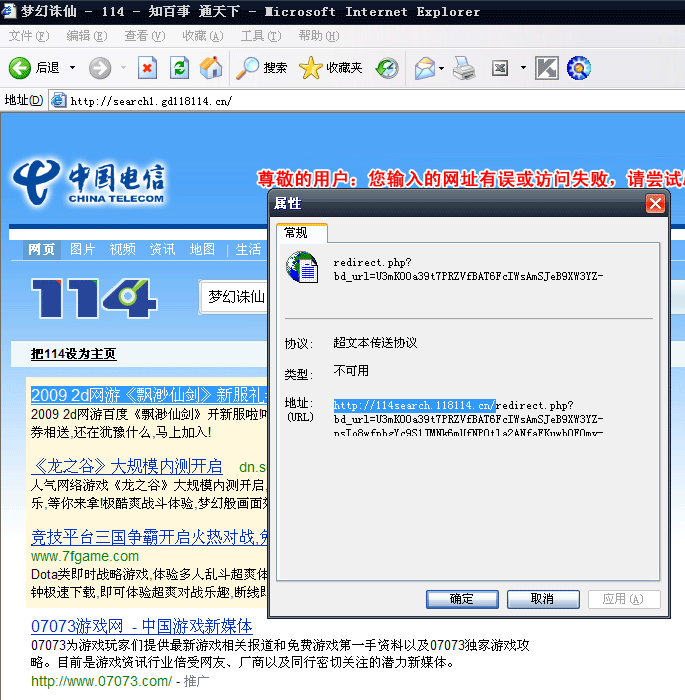Print the page with the printer icon
This screenshot has height=700, width=685.
(x=464, y=68)
